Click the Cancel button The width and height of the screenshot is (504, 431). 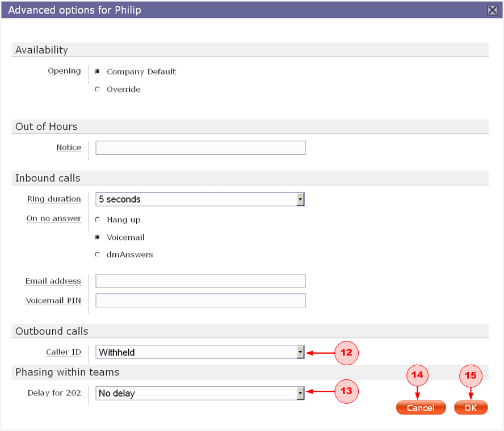[421, 408]
